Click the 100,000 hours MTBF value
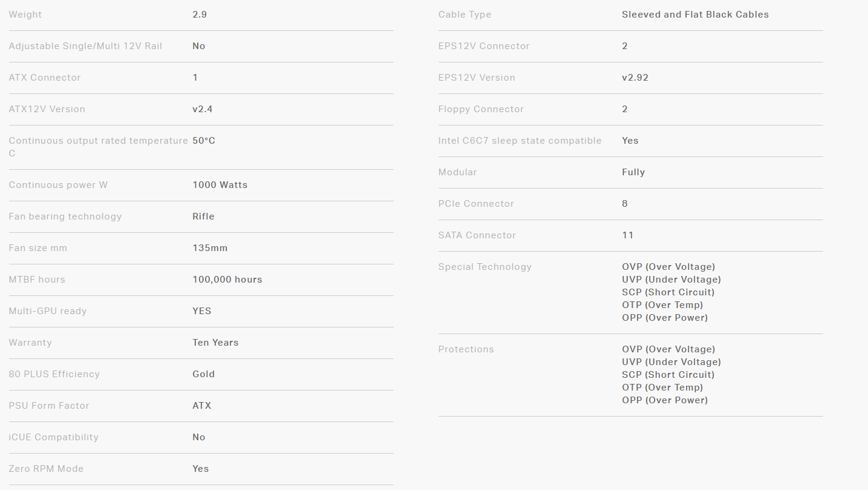The height and width of the screenshot is (490, 868). [227, 280]
